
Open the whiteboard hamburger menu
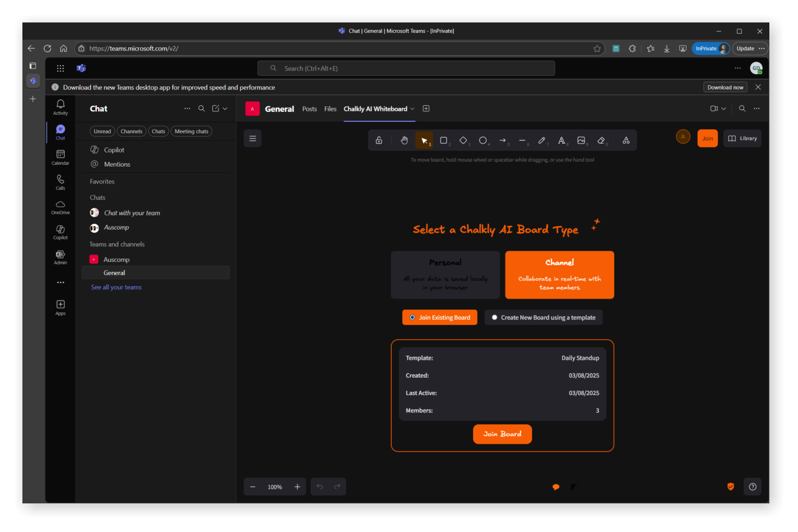tap(253, 138)
